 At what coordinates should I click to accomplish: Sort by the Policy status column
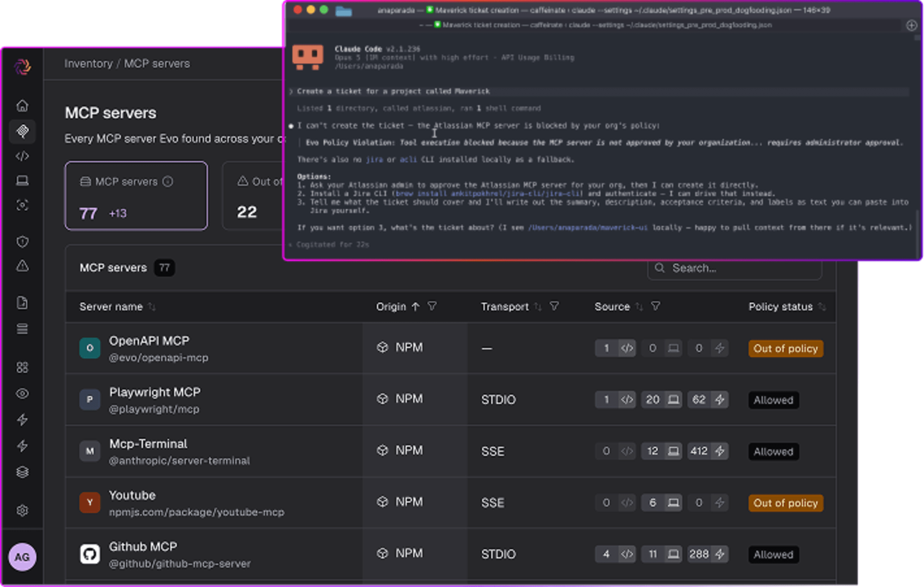(x=822, y=307)
